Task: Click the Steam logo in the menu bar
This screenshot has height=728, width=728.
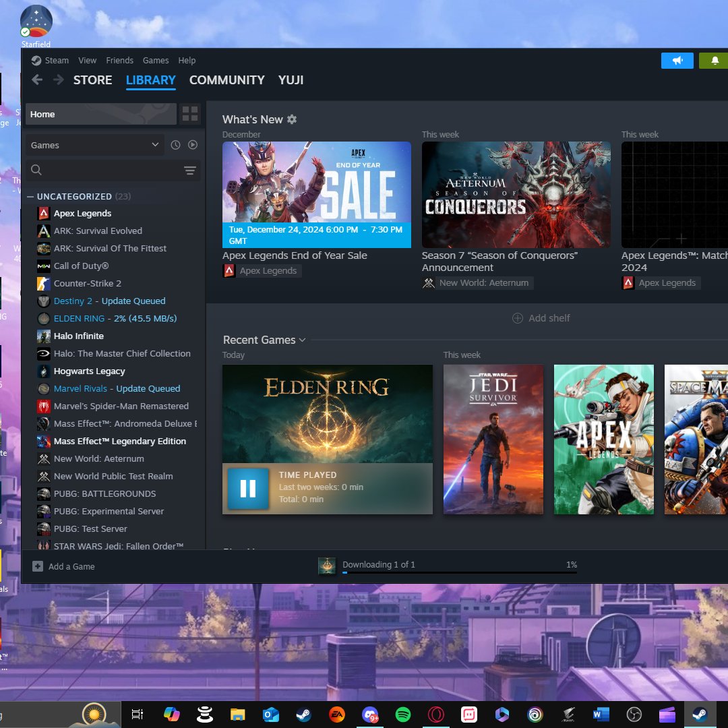Action: [x=36, y=61]
